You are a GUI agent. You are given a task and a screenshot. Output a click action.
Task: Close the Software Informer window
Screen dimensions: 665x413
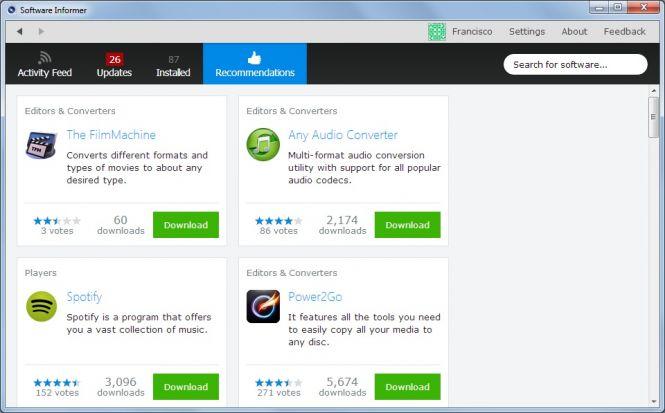tap(644, 7)
